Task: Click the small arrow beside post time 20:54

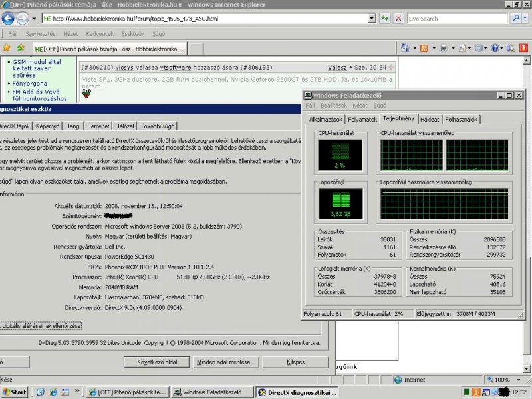Action: (391, 68)
